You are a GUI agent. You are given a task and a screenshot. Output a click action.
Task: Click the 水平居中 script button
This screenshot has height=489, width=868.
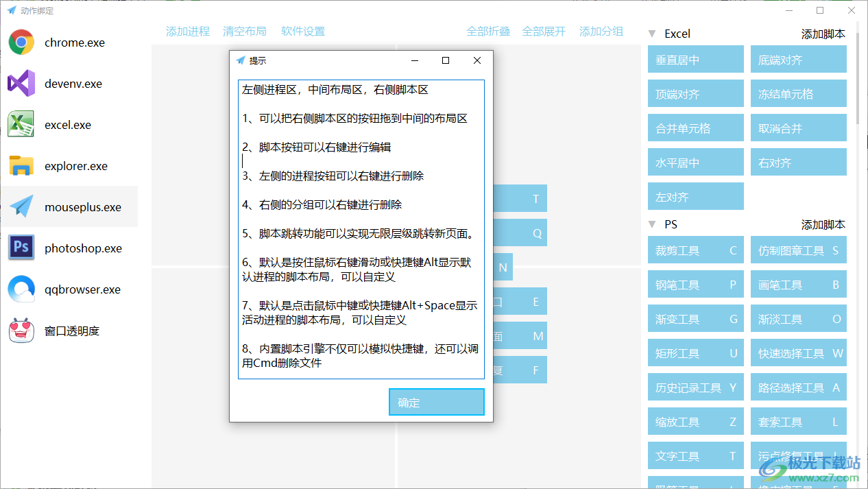(x=696, y=162)
